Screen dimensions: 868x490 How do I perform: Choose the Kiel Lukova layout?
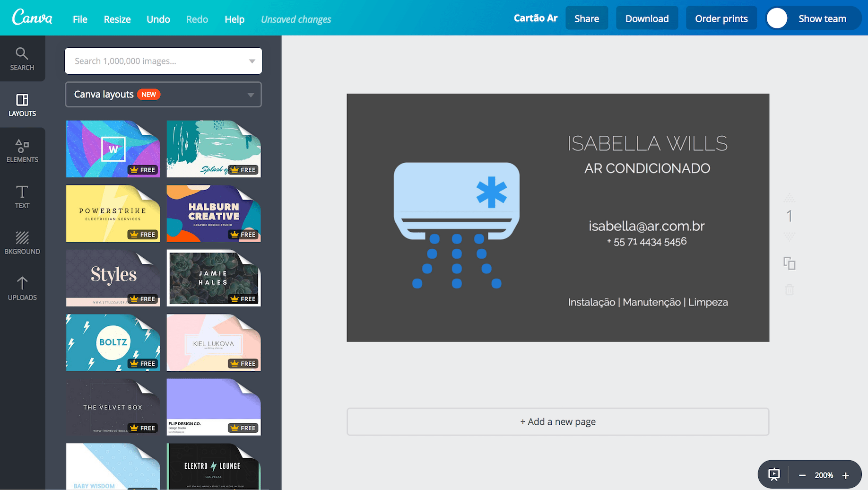click(x=214, y=343)
